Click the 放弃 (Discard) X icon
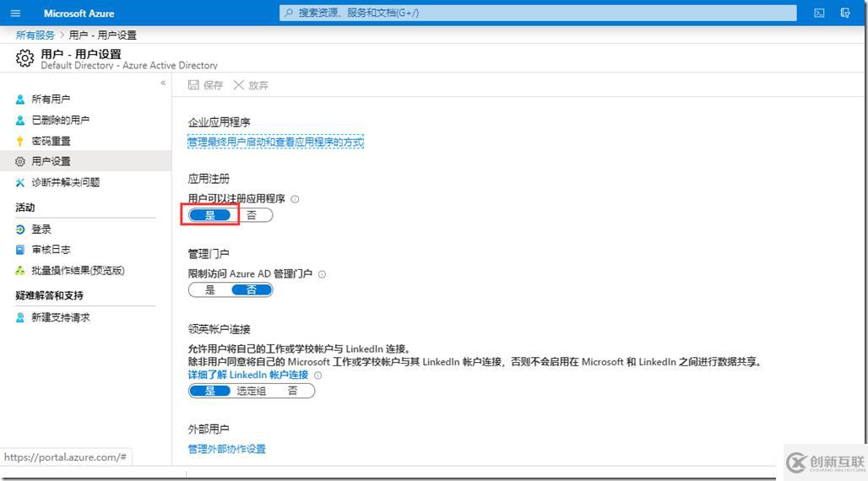The image size is (868, 481). [x=239, y=85]
